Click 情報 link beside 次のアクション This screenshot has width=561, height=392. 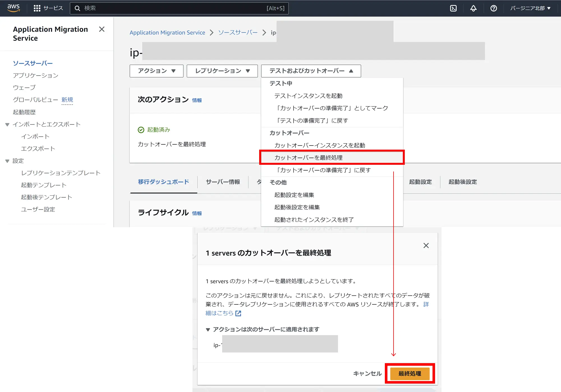click(197, 100)
